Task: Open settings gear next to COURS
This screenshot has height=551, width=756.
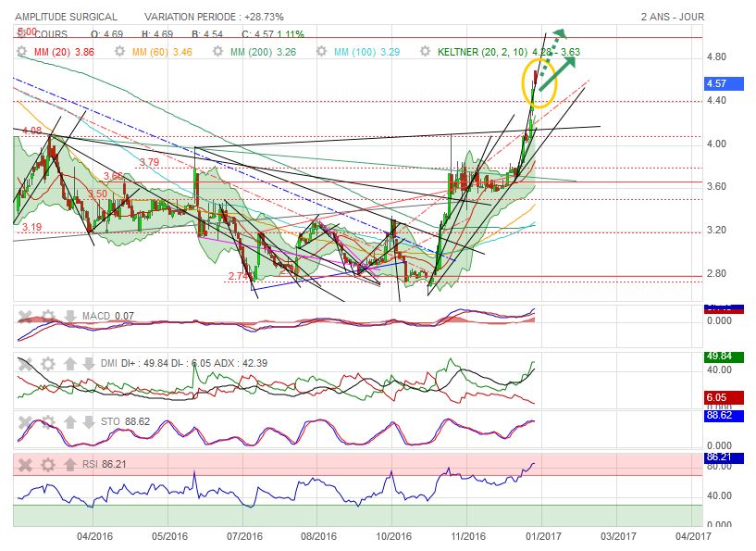Action: click(x=21, y=33)
